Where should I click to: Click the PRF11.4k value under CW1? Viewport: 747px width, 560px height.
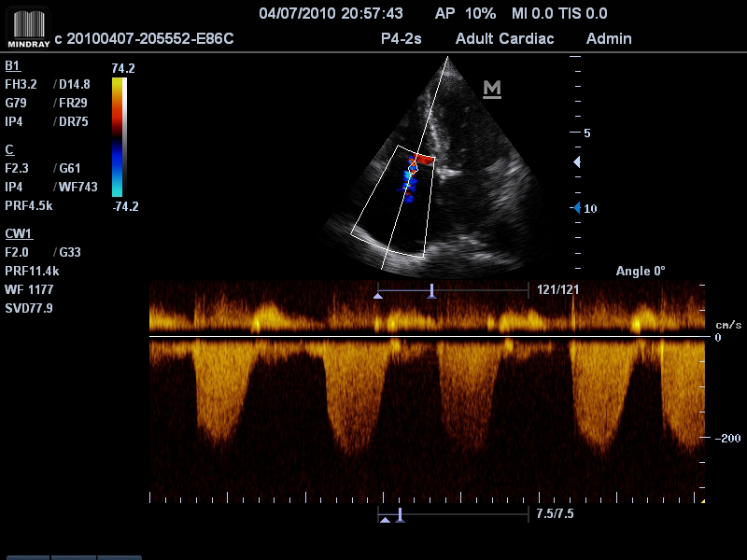33,271
